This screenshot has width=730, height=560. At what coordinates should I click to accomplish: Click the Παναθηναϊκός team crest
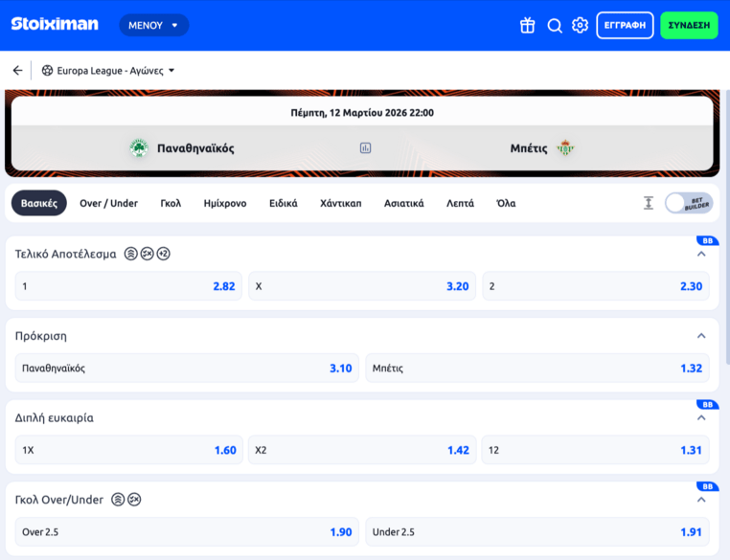click(x=139, y=148)
